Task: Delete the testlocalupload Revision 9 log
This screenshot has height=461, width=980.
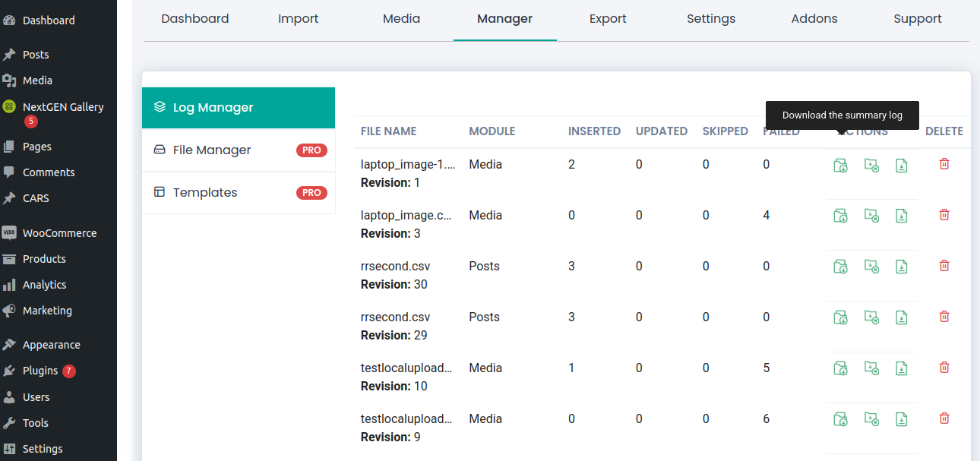Action: (x=944, y=418)
